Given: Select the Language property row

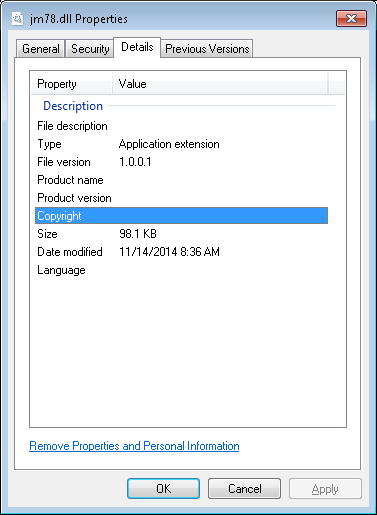Looking at the screenshot, I should (x=181, y=270).
